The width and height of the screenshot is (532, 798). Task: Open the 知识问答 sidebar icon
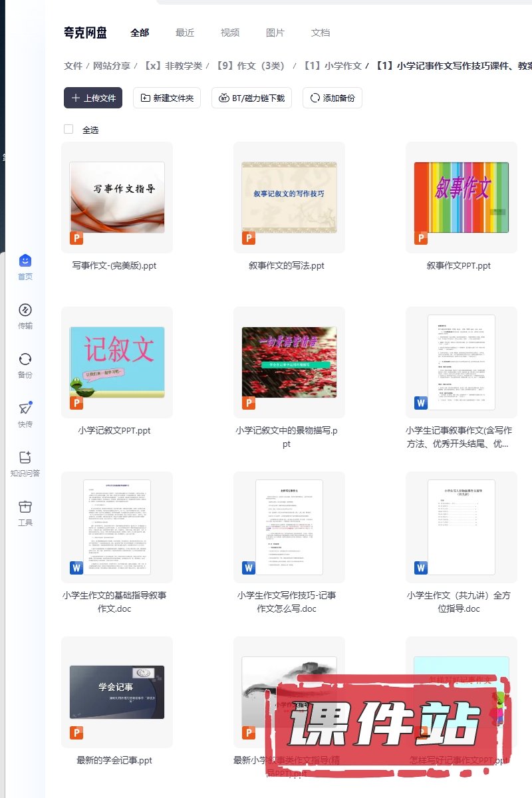pyautogui.click(x=25, y=458)
